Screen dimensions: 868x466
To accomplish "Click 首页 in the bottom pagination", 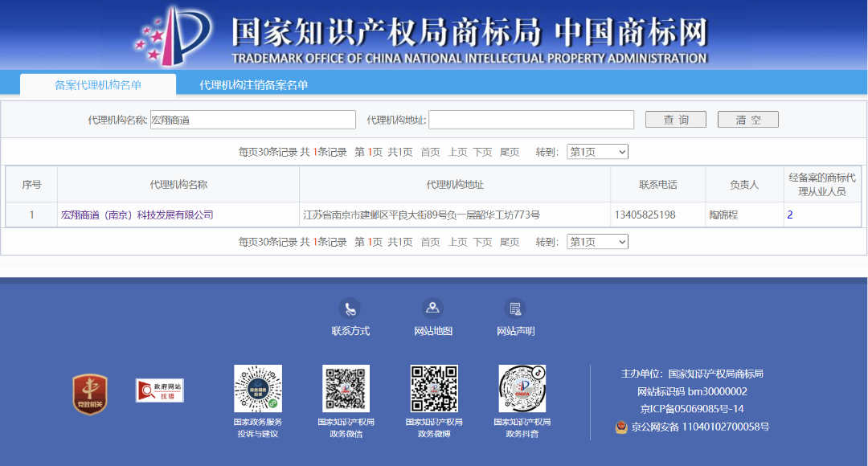I will 430,242.
